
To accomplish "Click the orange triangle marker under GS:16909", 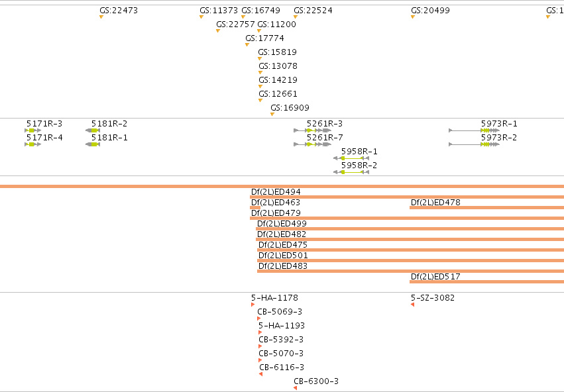I will [x=272, y=115].
